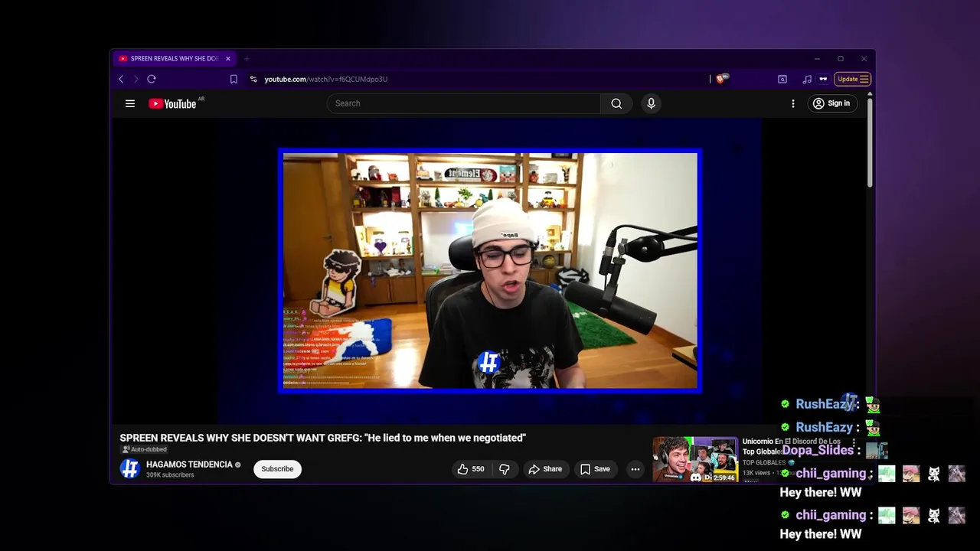Go to the YouTube home logo
This screenshot has height=551, width=980.
pos(172,103)
